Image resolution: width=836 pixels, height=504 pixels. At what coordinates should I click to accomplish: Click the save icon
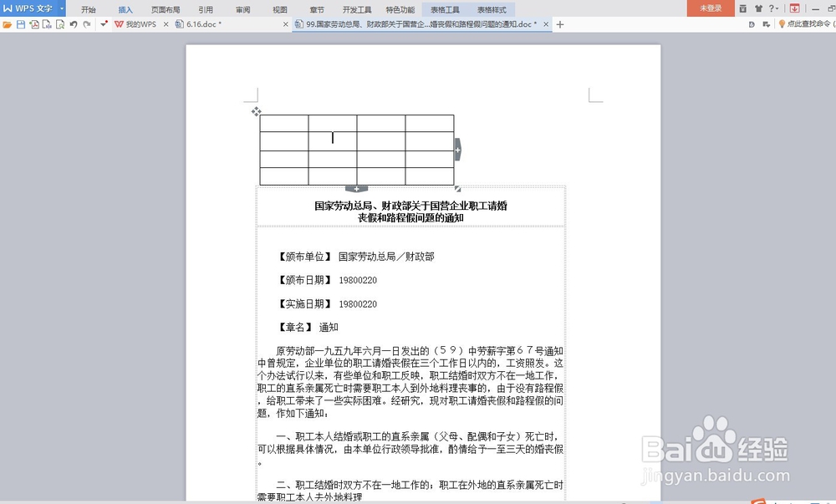pos(21,24)
